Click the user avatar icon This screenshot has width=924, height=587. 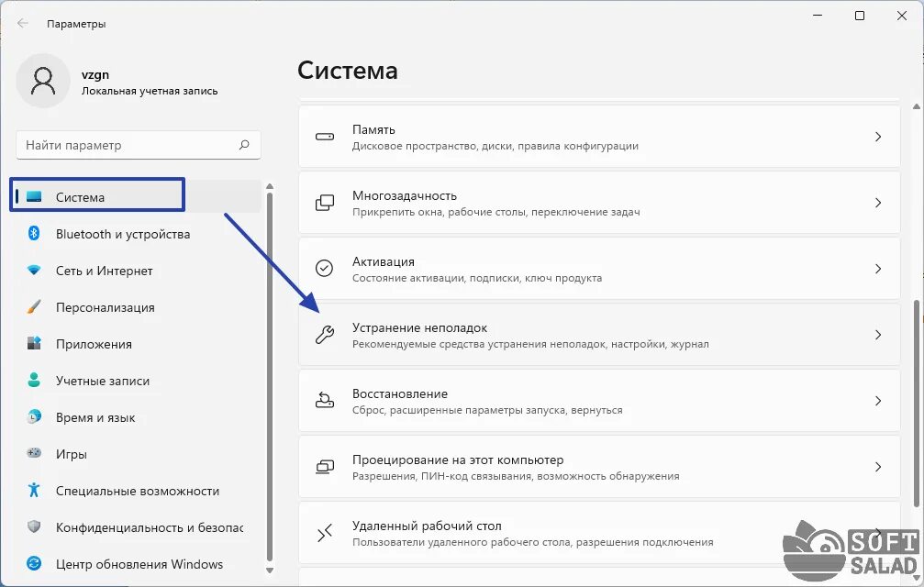(x=43, y=81)
